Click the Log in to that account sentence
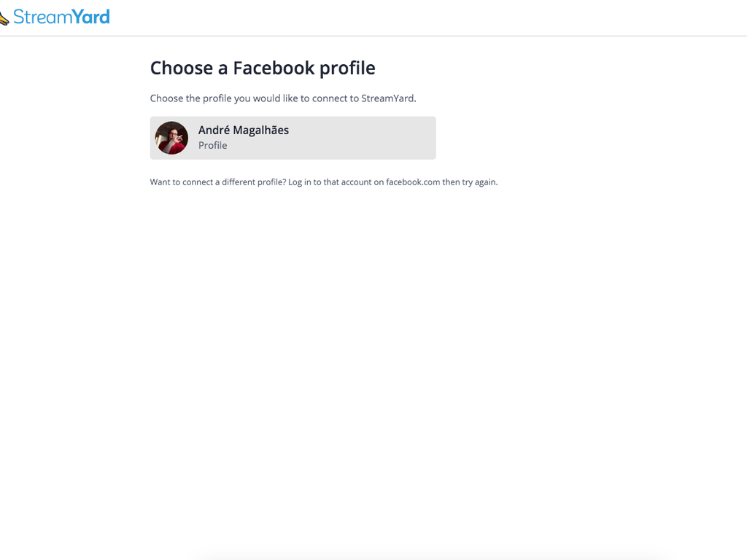Screen dimensions: 747x560 pyautogui.click(x=393, y=182)
